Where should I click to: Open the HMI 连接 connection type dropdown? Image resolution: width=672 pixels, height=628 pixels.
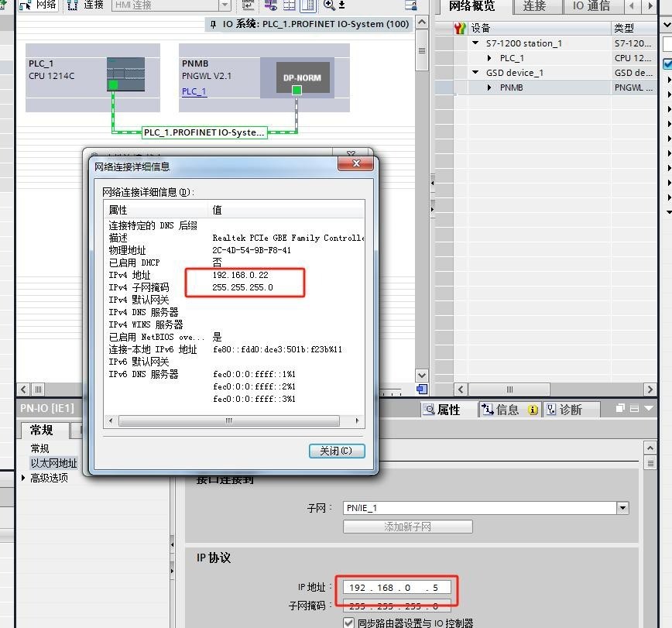point(225,5)
